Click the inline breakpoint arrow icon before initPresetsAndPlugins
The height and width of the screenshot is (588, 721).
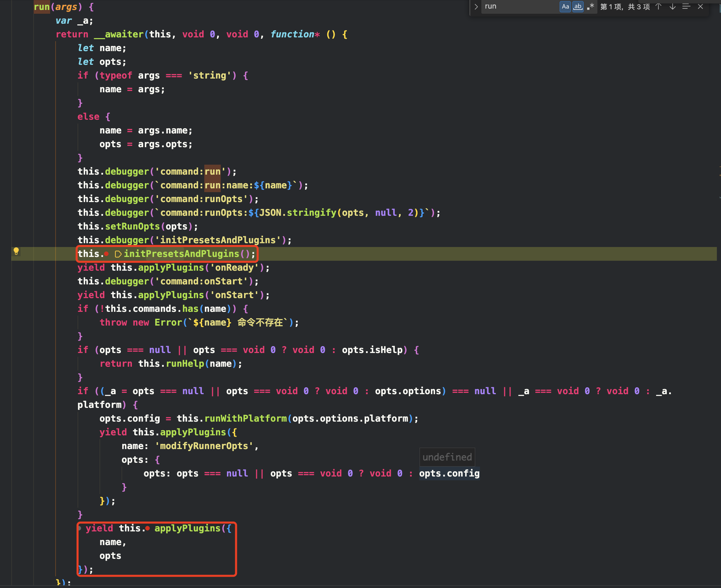pyautogui.click(x=118, y=254)
